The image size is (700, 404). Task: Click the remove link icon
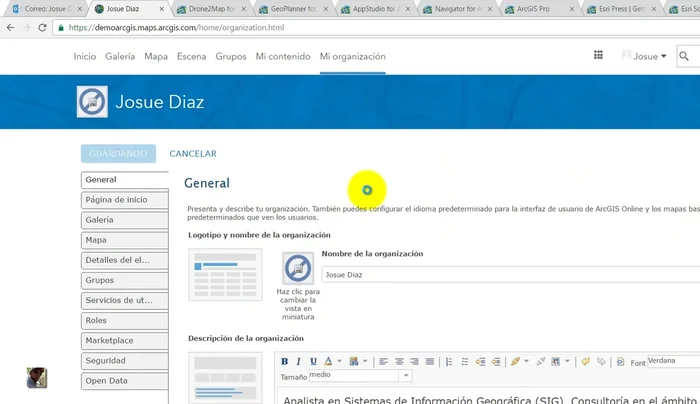tap(541, 361)
